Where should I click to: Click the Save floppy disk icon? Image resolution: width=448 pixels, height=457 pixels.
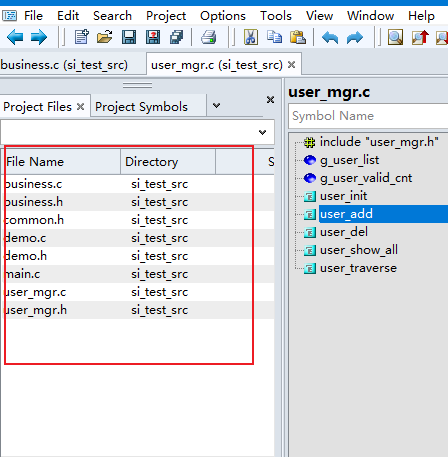click(x=129, y=37)
